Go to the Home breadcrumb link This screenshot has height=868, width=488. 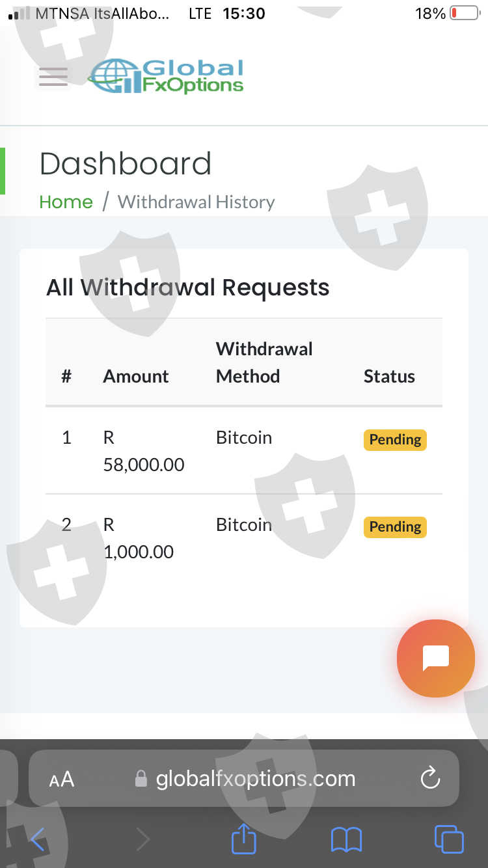coord(66,202)
